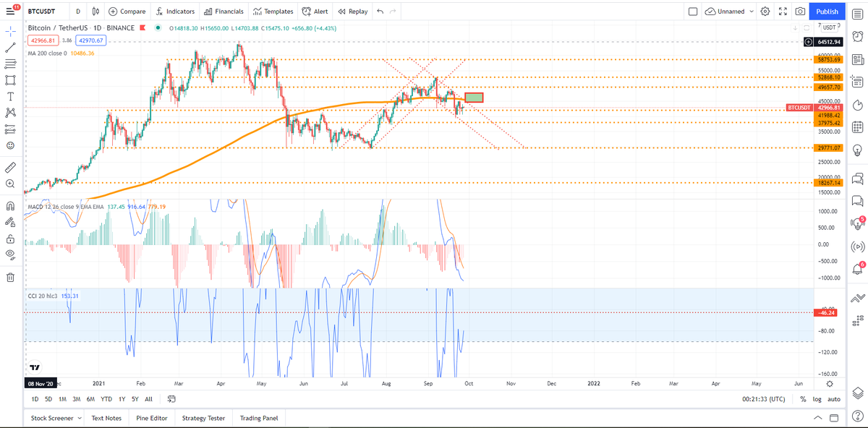Switch to the Pine Editor tab
This screenshot has height=428, width=868.
pyautogui.click(x=151, y=418)
